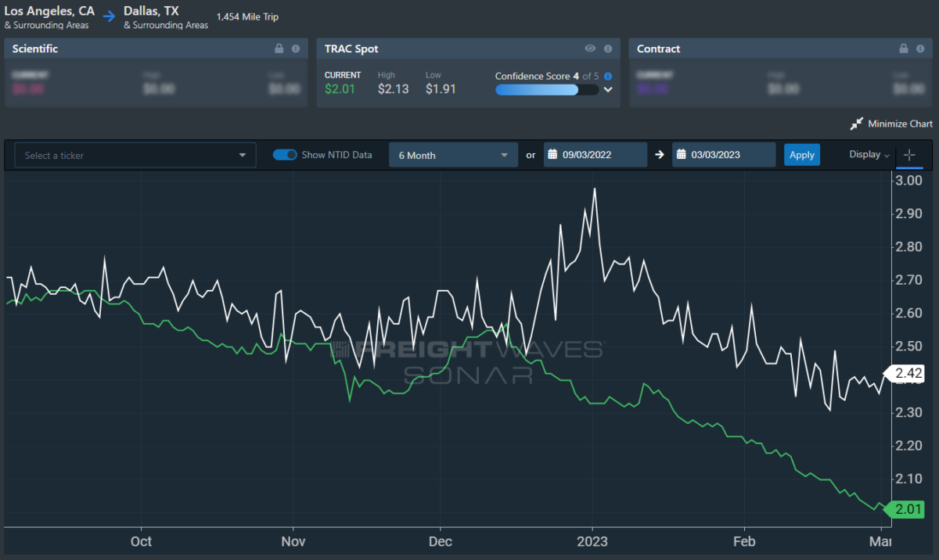939x560 pixels.
Task: Expand the Confidence Score chevron
Action: click(x=608, y=90)
